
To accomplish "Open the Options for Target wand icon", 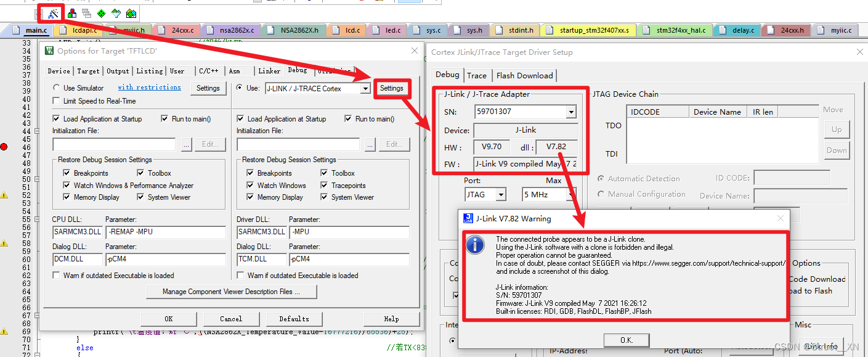I will pos(54,12).
